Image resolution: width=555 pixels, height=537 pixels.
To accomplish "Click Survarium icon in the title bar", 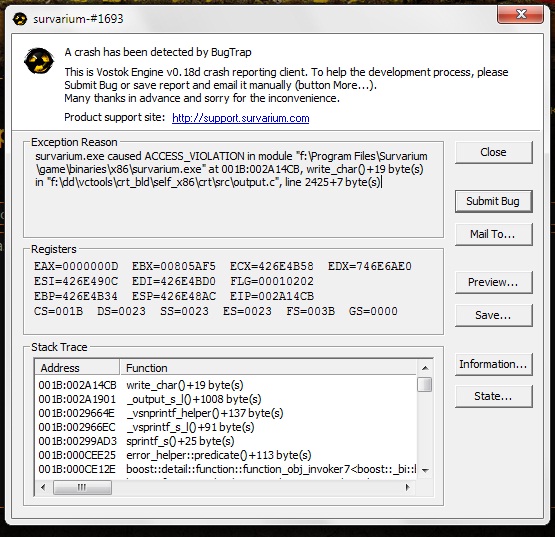I will point(20,19).
